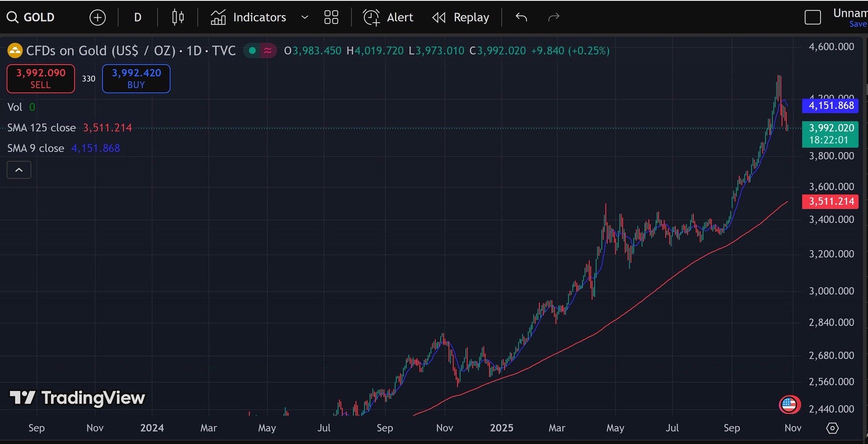The height and width of the screenshot is (444, 868).
Task: Open chart settings gear icon
Action: click(x=832, y=428)
